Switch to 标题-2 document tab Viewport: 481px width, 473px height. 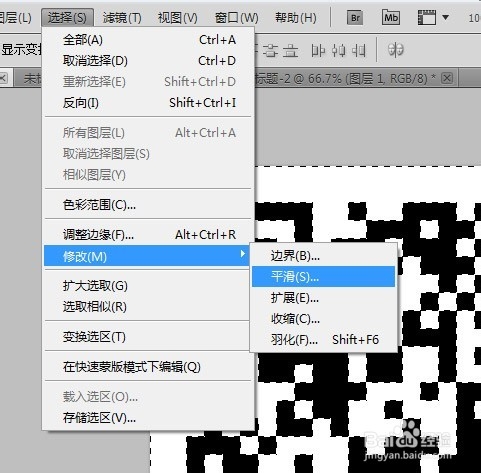(345, 79)
